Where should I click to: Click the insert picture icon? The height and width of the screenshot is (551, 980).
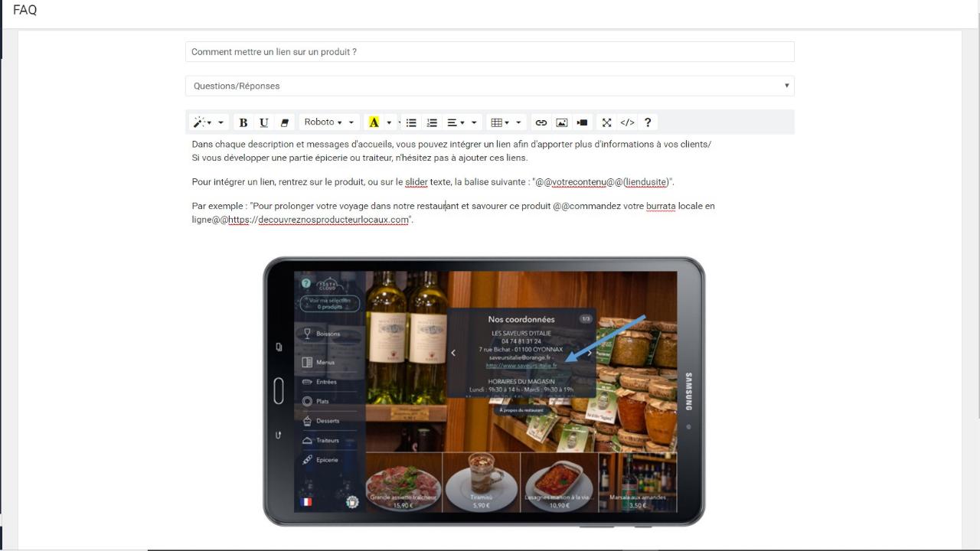561,122
